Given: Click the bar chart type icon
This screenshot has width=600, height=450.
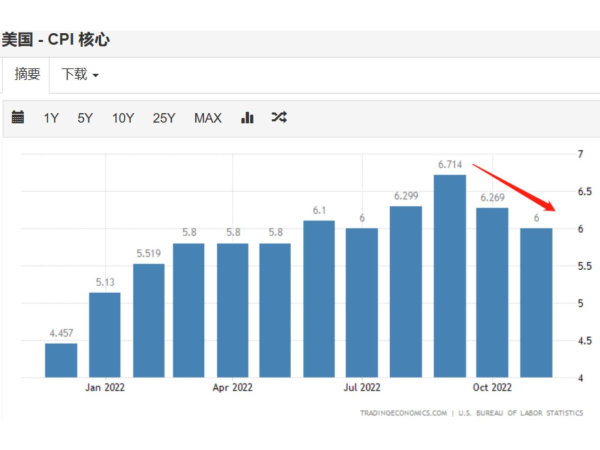Looking at the screenshot, I should (247, 118).
